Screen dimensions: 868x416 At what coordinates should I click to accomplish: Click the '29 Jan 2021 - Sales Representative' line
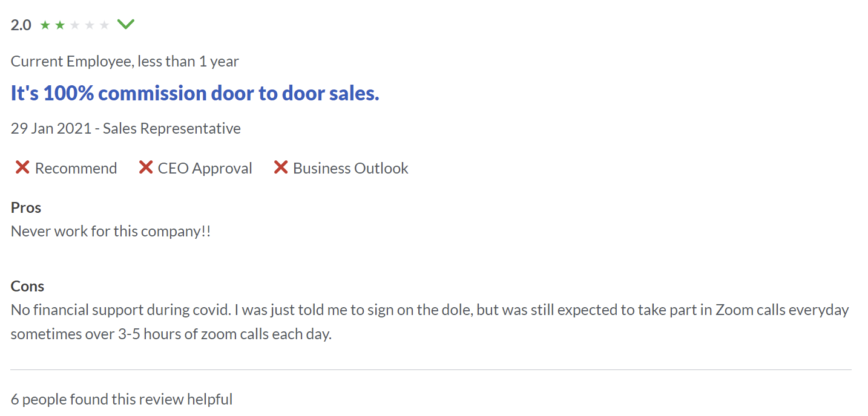coord(126,128)
